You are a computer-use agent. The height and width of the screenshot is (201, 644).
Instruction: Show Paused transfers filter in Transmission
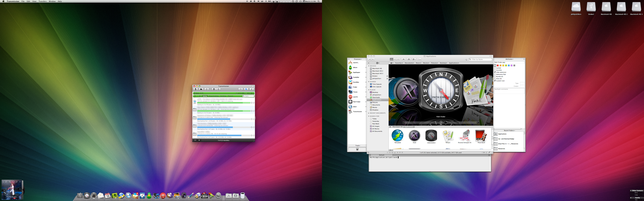[231, 96]
